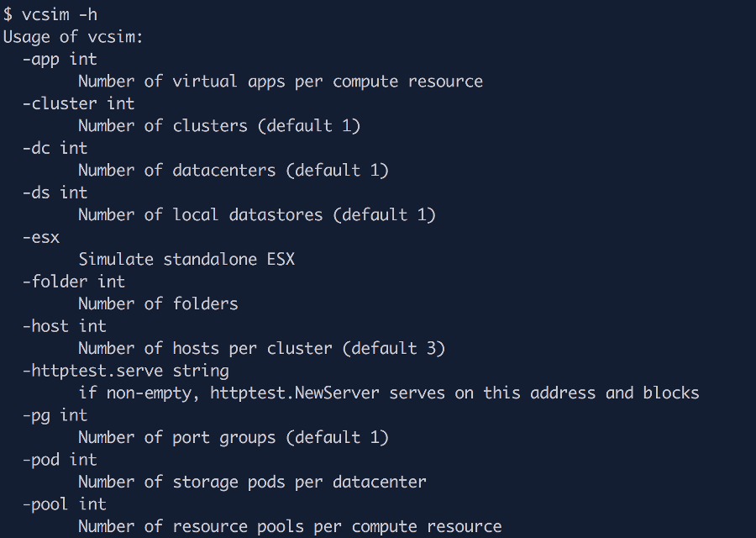The width and height of the screenshot is (756, 538).
Task: Click the '-pod int' flag
Action: (x=60, y=460)
